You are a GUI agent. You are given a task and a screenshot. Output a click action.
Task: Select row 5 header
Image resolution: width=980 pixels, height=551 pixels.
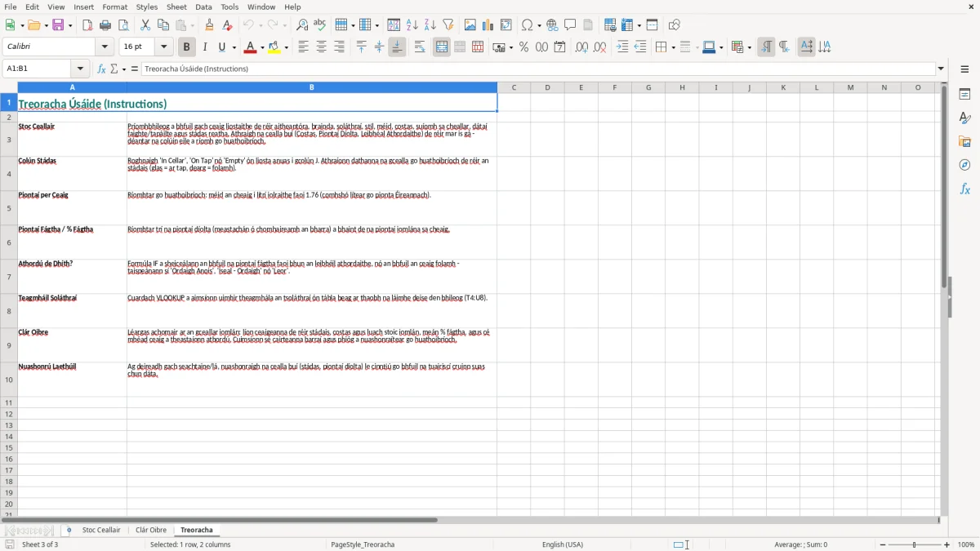(9, 208)
